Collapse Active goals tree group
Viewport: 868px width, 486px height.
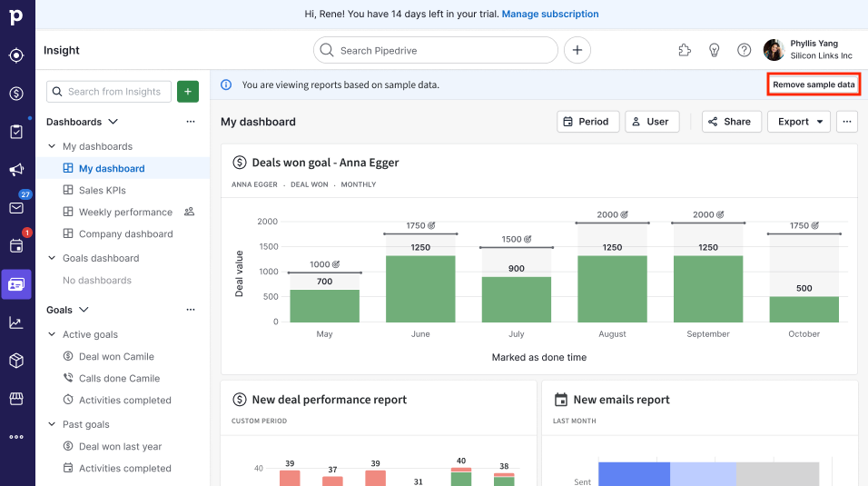52,334
